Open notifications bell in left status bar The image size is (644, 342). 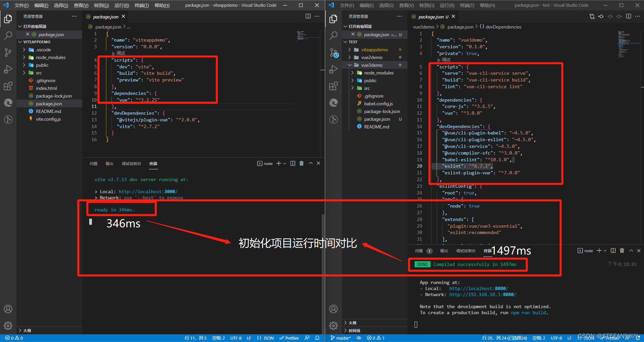coord(317,338)
